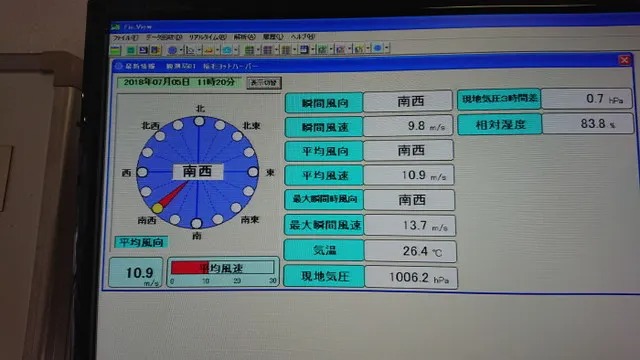Image resolution: width=640 pixels, height=360 pixels.
Task: Expand arrow beside the cyan display icon
Action: pyautogui.click(x=236, y=50)
